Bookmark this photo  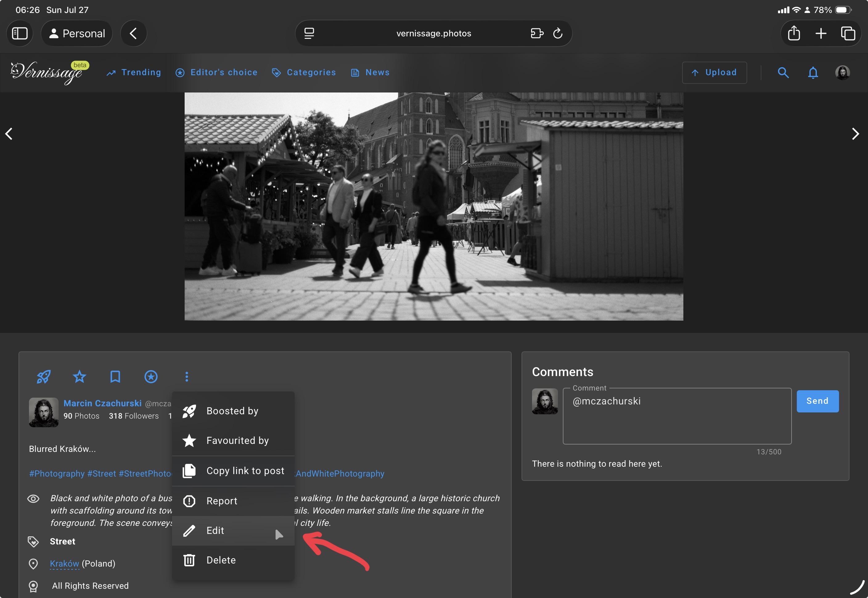tap(115, 377)
